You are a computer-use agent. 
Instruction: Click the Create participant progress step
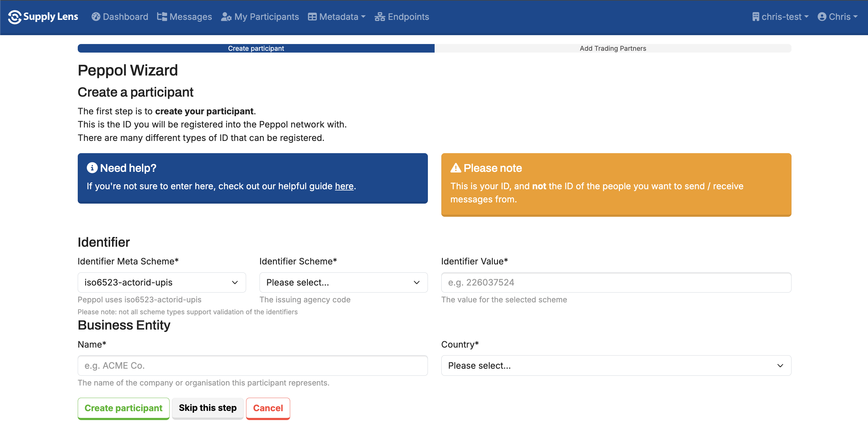pos(256,48)
